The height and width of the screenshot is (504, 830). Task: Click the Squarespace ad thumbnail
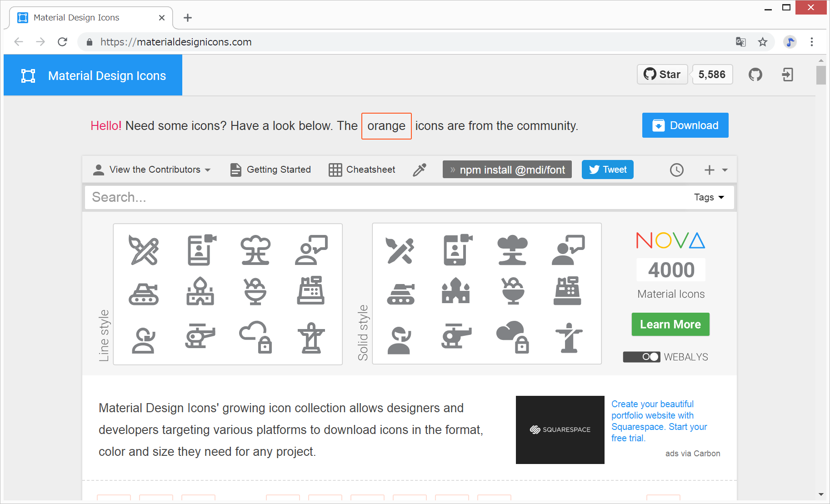pyautogui.click(x=560, y=430)
